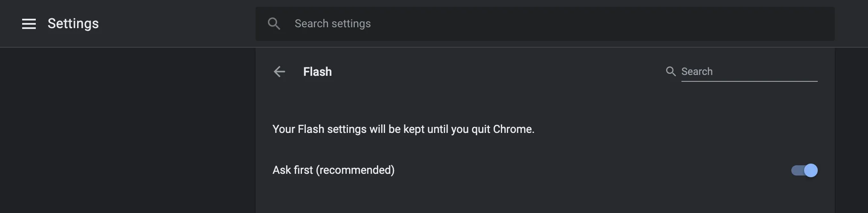Click the magnifier icon in Search settings bar
The width and height of the screenshot is (868, 213).
click(274, 24)
